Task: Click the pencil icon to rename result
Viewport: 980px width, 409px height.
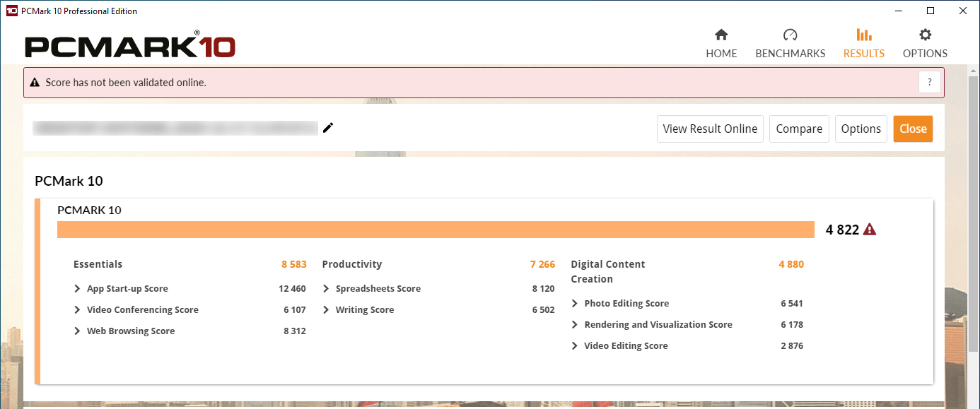Action: [x=328, y=128]
